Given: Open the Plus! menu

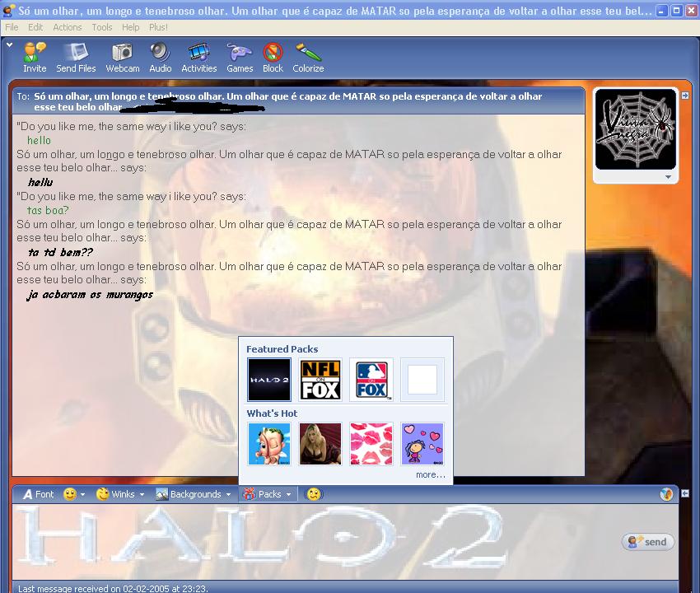Looking at the screenshot, I should 158,27.
